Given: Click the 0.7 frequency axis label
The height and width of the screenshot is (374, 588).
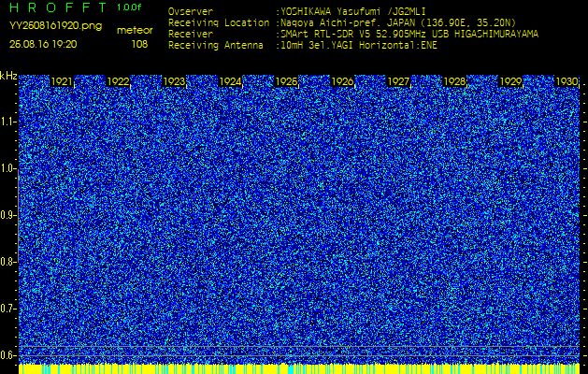Looking at the screenshot, I should (8, 309).
